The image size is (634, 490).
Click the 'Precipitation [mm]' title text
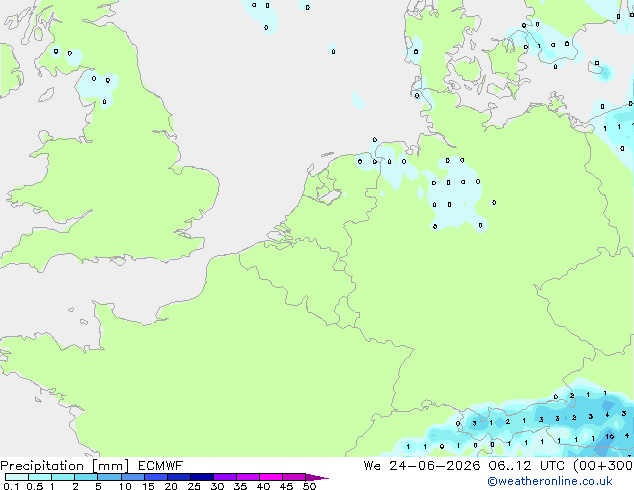(65, 466)
